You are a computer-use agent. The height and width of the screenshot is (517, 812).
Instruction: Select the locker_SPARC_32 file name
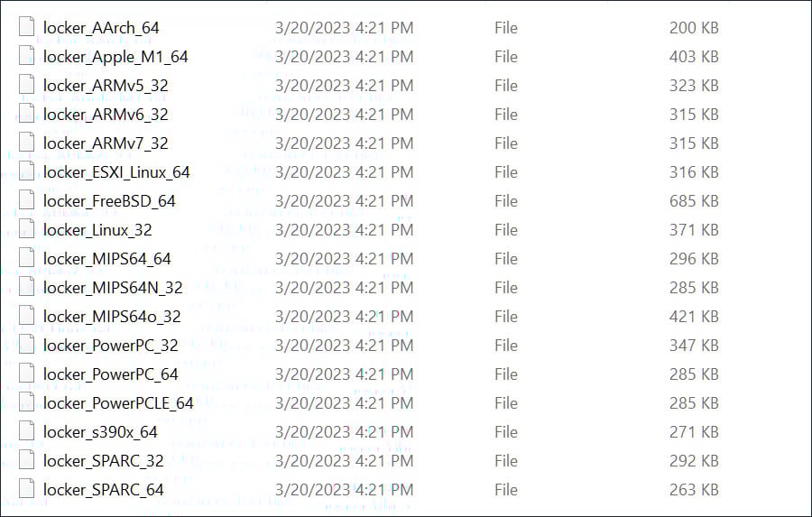pos(104,461)
